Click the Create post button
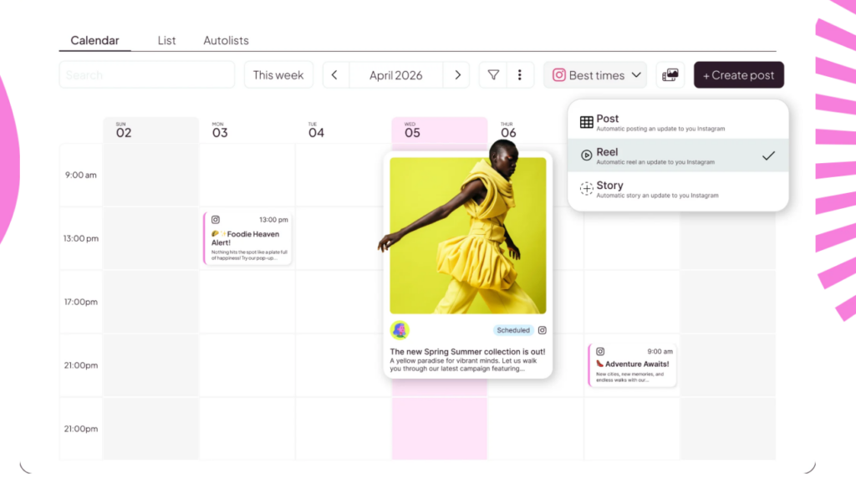 [x=739, y=75]
